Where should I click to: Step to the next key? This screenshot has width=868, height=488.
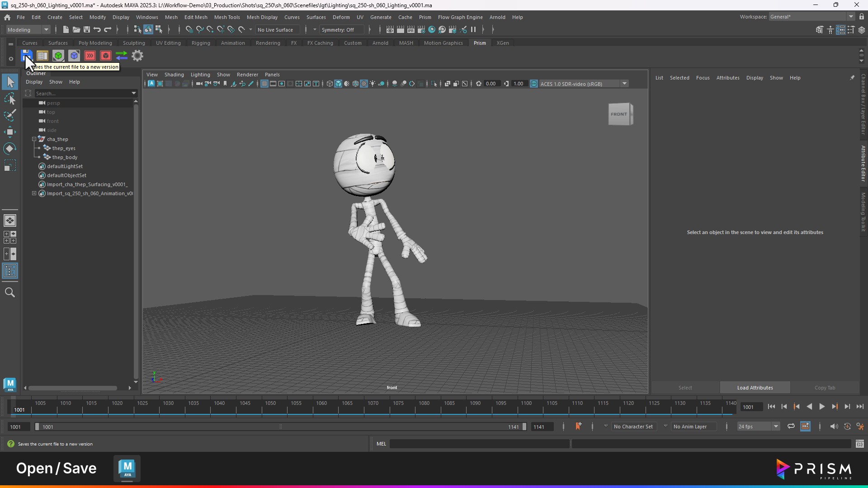835,407
